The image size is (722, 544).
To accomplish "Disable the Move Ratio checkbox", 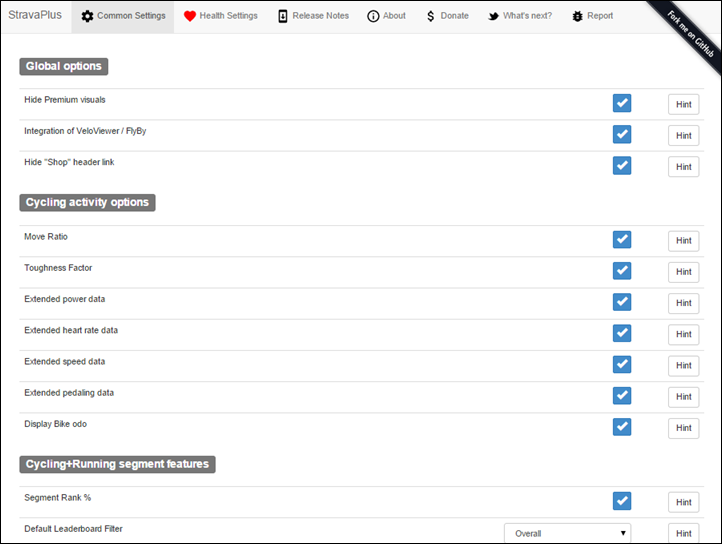I will click(x=622, y=240).
